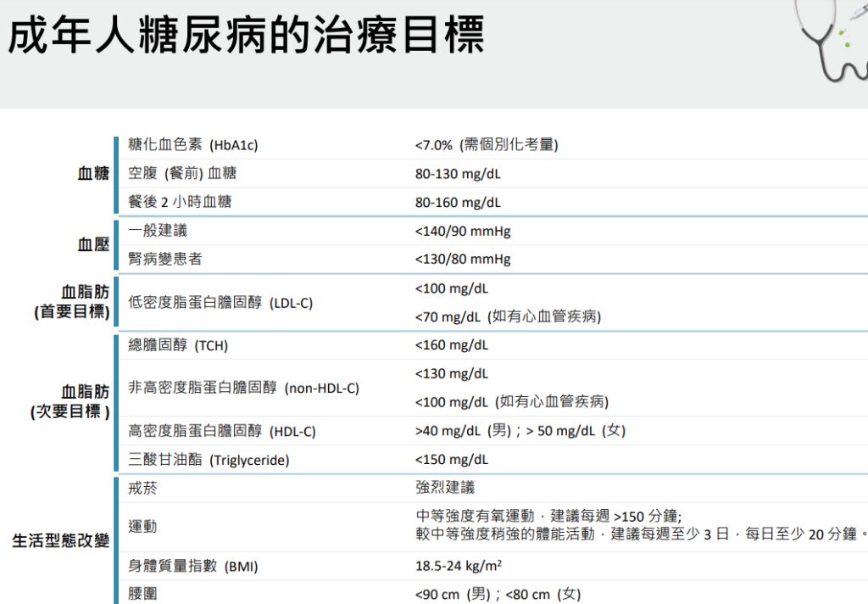Viewport: 868px width, 604px height.
Task: Click the 腰圍 row label
Action: 142,595
